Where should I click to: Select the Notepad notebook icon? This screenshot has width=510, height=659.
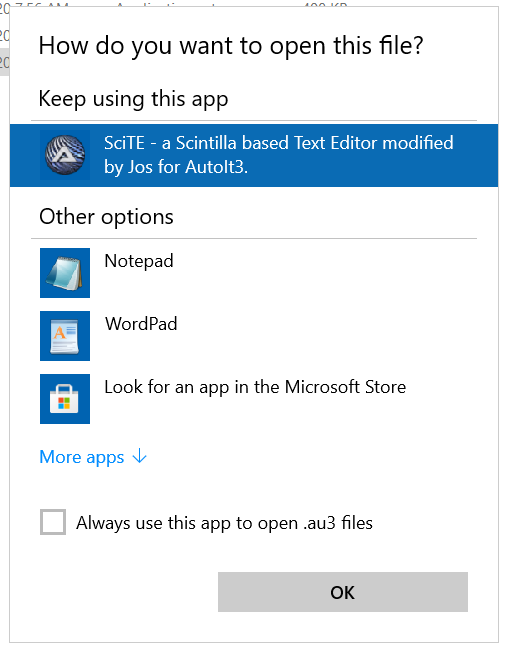coord(65,273)
